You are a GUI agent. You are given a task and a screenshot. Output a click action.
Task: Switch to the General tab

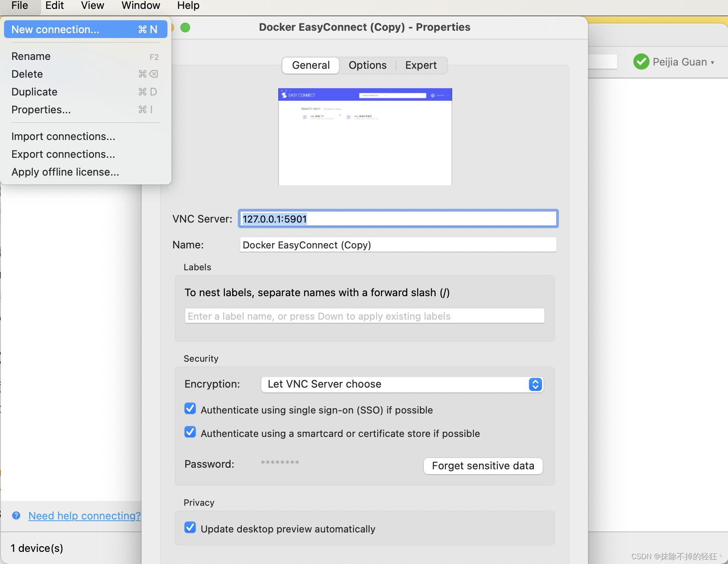pyautogui.click(x=311, y=65)
